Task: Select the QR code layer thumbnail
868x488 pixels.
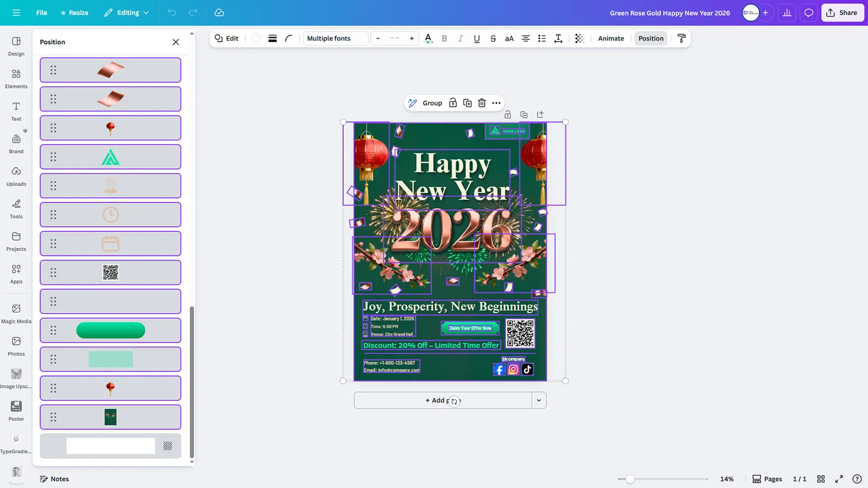Action: [x=111, y=273]
